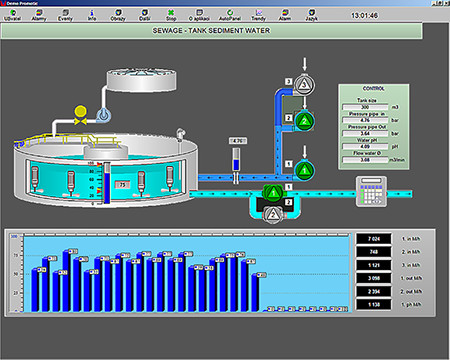This screenshot has width=450, height=360.
Task: Click the label 2 beside inlet pump 2
Action: (289, 118)
